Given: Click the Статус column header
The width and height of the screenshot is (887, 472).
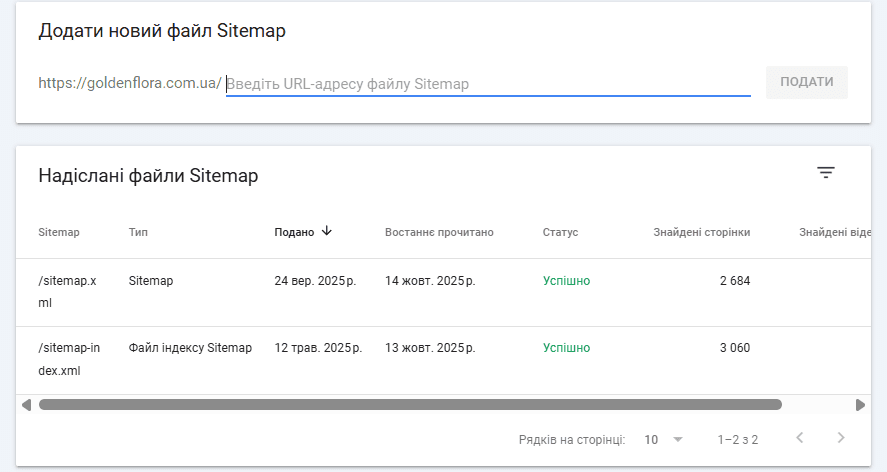Looking at the screenshot, I should (560, 232).
